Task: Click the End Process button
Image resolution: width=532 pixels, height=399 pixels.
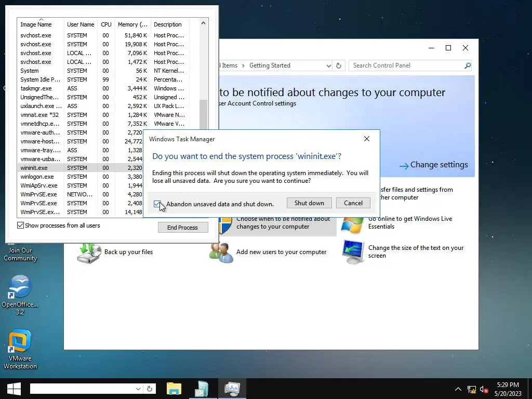Action: (x=183, y=228)
